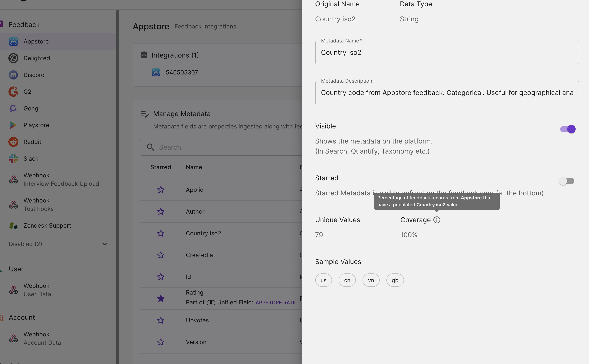The width and height of the screenshot is (589, 364).
Task: Star the Version metadata row
Action: tap(161, 342)
